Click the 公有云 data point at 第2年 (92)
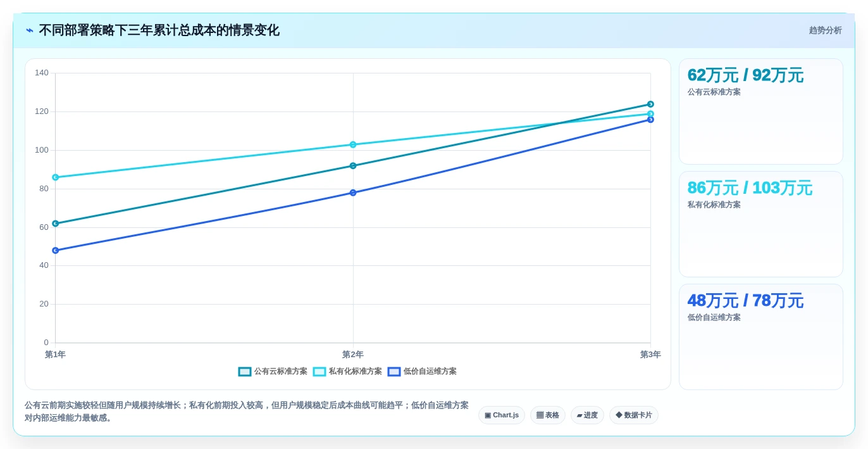The height and width of the screenshot is (449, 868). click(353, 166)
